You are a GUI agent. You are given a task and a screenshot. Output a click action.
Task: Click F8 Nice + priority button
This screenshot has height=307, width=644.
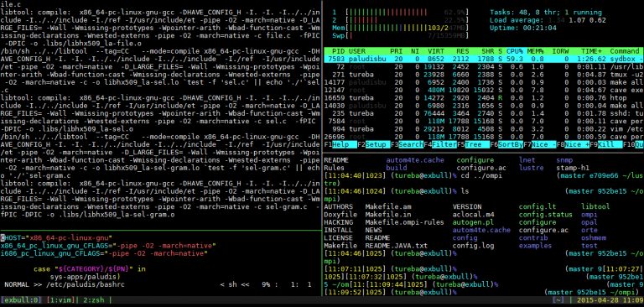(x=574, y=144)
